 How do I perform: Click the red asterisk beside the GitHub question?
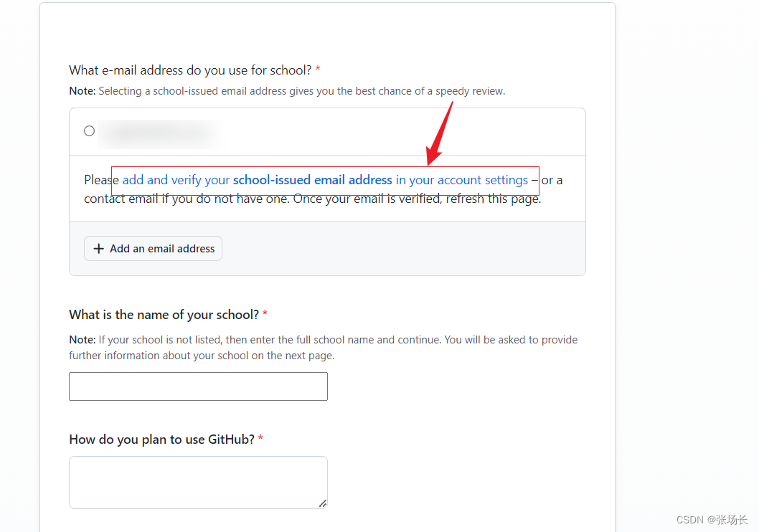260,437
